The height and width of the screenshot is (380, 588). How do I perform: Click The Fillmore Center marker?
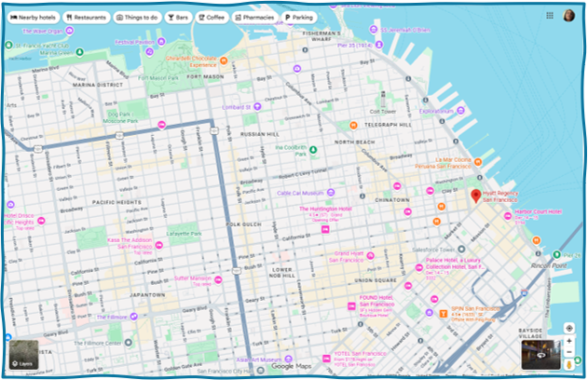tap(129, 343)
